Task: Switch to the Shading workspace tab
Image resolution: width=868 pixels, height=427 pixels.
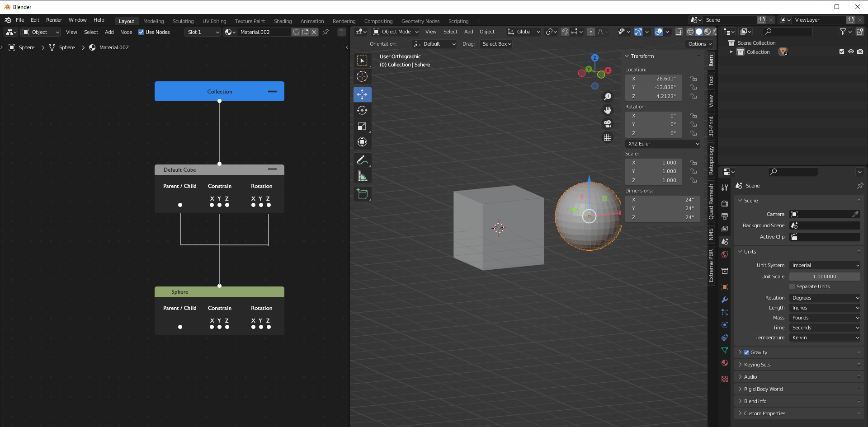Action: (283, 21)
